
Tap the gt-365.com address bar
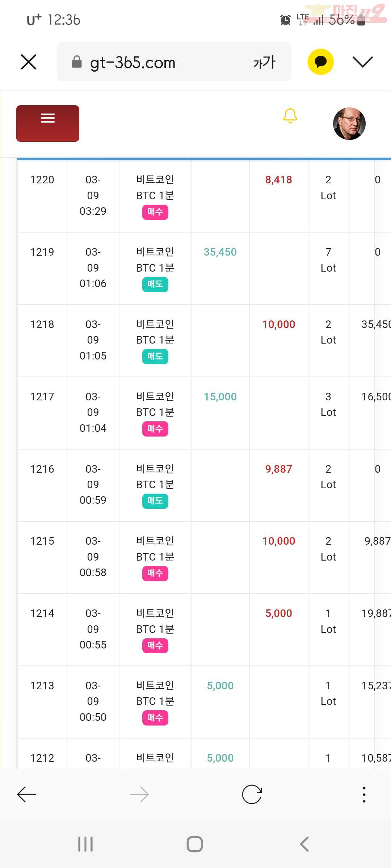[174, 62]
